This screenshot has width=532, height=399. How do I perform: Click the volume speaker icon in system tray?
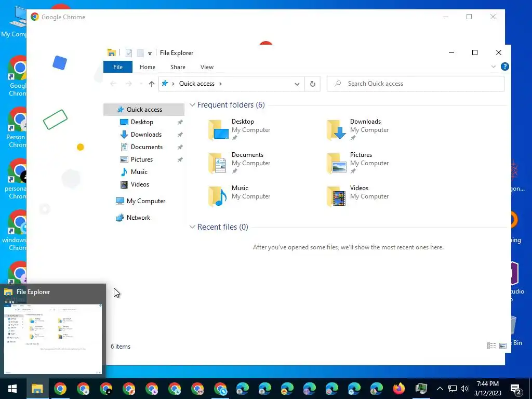pos(464,389)
